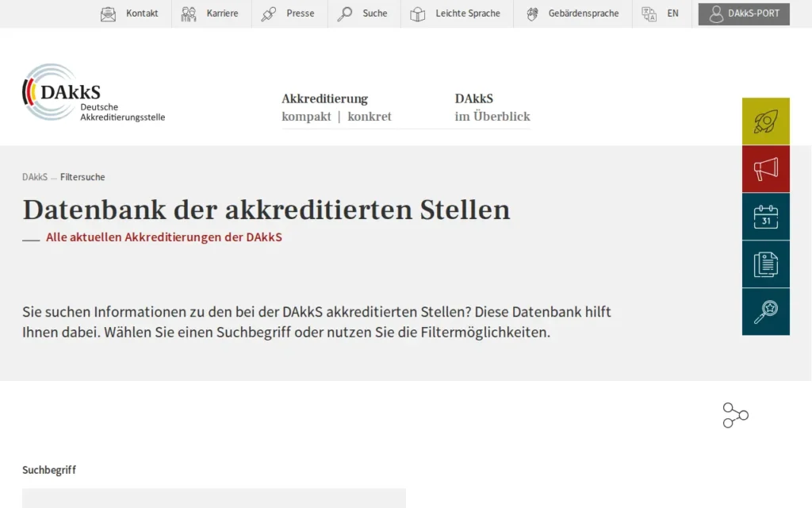Open the Kontakt link
Viewport: 812px width, 508px height.
pos(142,13)
